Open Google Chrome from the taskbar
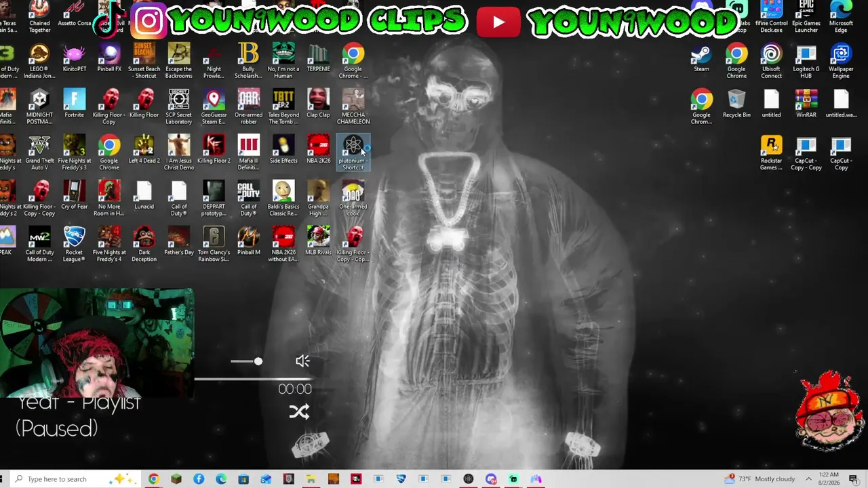 [153, 479]
